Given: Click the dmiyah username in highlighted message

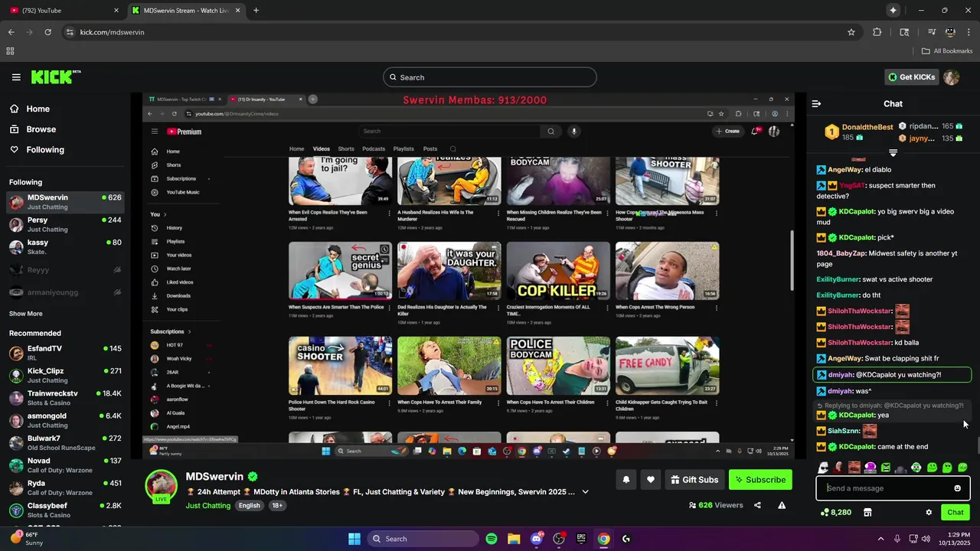Looking at the screenshot, I should (840, 375).
